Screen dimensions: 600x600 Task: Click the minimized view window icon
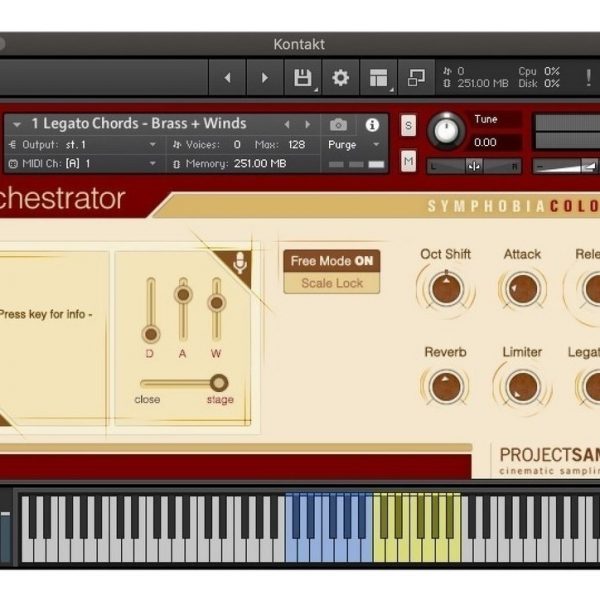[416, 78]
